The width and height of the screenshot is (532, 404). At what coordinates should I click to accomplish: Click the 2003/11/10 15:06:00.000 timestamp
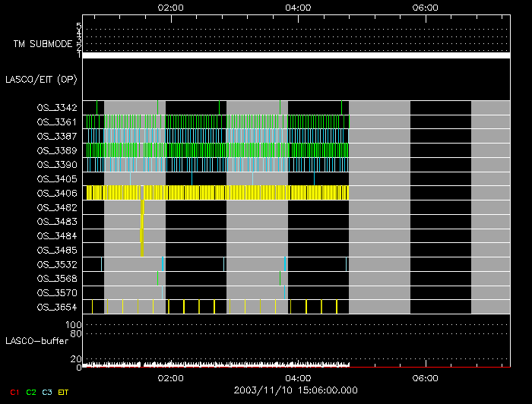(x=296, y=390)
